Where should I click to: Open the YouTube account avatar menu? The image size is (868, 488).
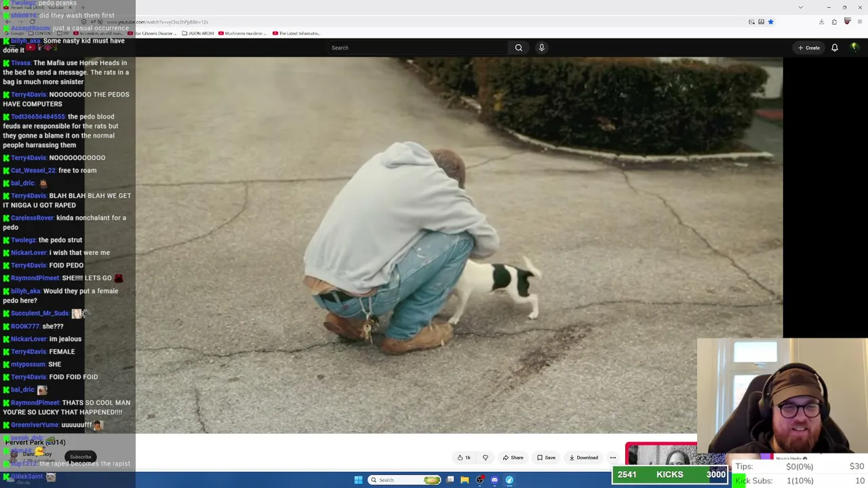pos(854,47)
